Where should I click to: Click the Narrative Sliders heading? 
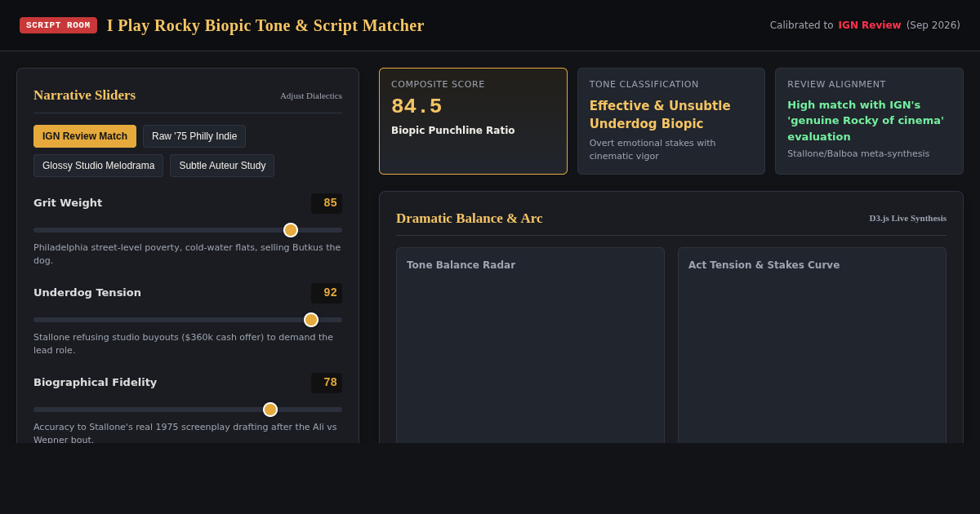point(84,95)
